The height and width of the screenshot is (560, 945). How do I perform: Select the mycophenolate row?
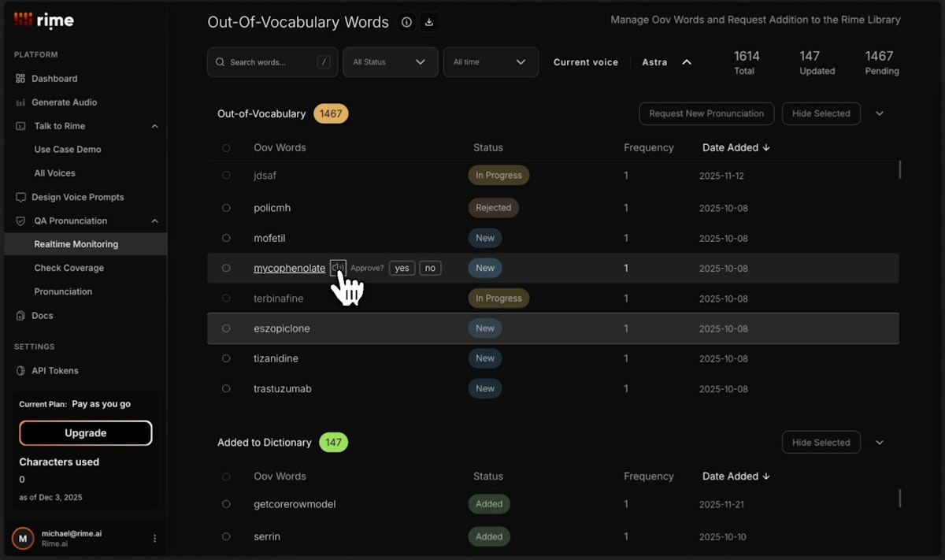(226, 268)
